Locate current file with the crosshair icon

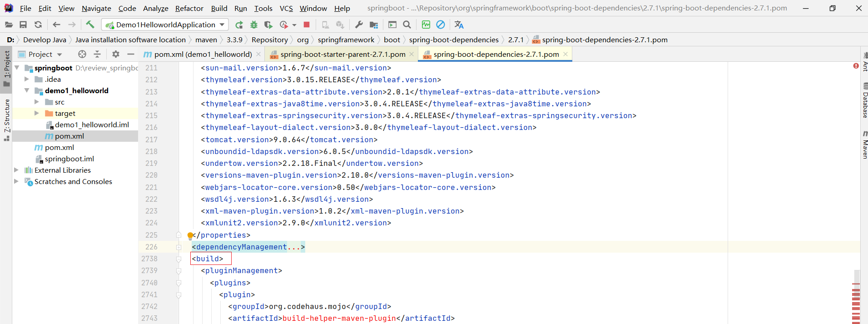coord(82,54)
